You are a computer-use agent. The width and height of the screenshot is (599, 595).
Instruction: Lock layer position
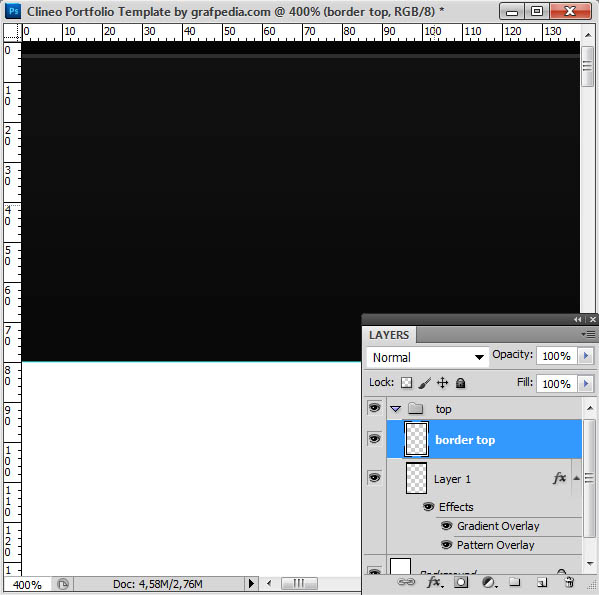coord(442,383)
